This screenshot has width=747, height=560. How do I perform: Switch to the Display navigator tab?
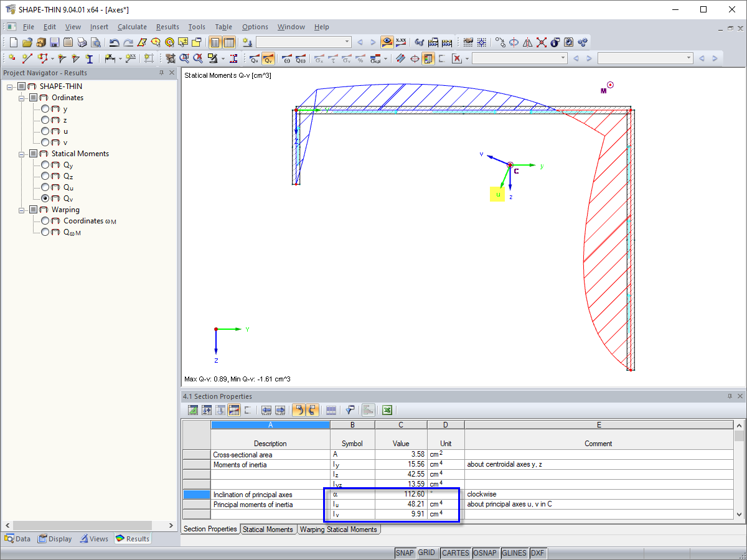click(x=55, y=539)
